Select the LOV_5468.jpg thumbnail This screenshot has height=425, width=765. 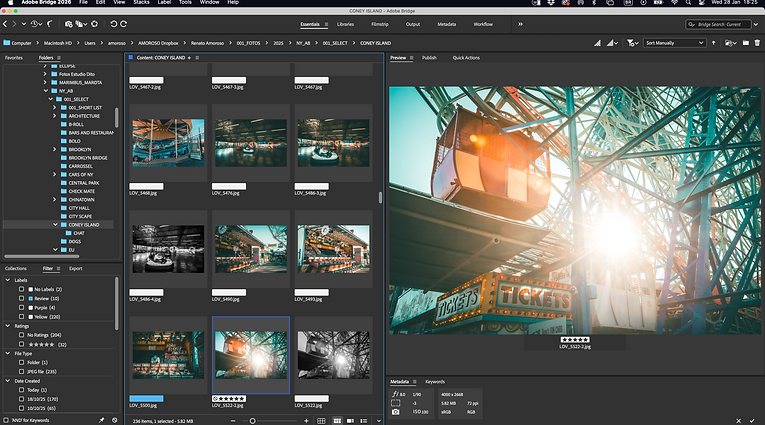pyautogui.click(x=167, y=142)
